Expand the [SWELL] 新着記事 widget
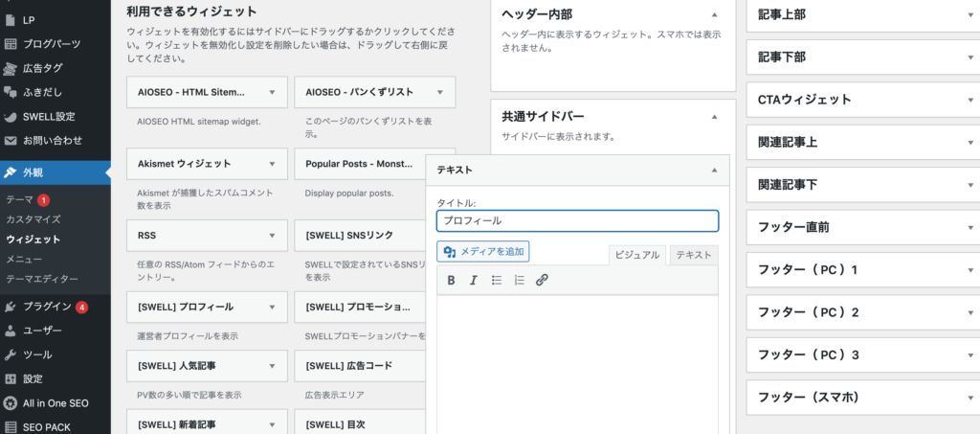The image size is (980, 434). (x=271, y=424)
